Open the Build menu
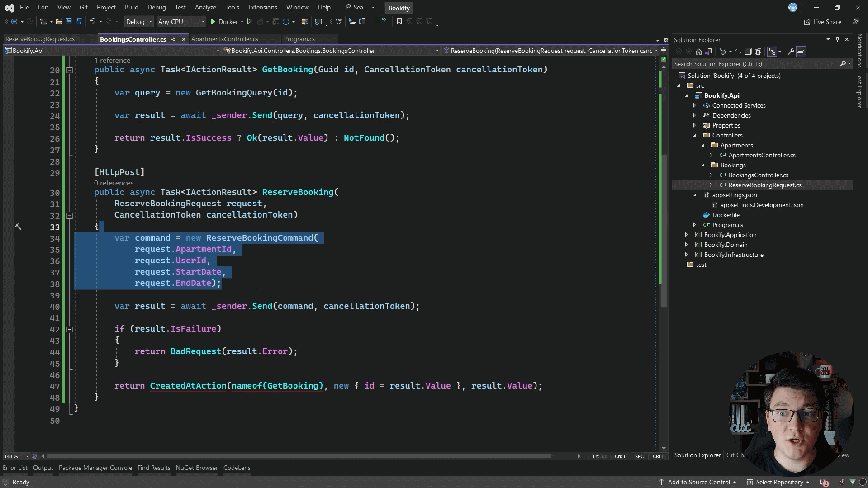This screenshot has height=488, width=868. 131,8
